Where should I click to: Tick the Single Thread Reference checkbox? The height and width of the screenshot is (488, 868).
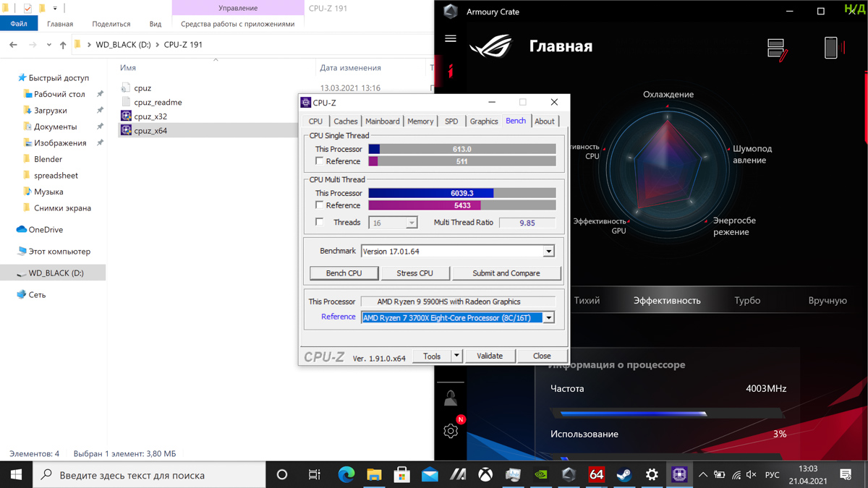319,161
